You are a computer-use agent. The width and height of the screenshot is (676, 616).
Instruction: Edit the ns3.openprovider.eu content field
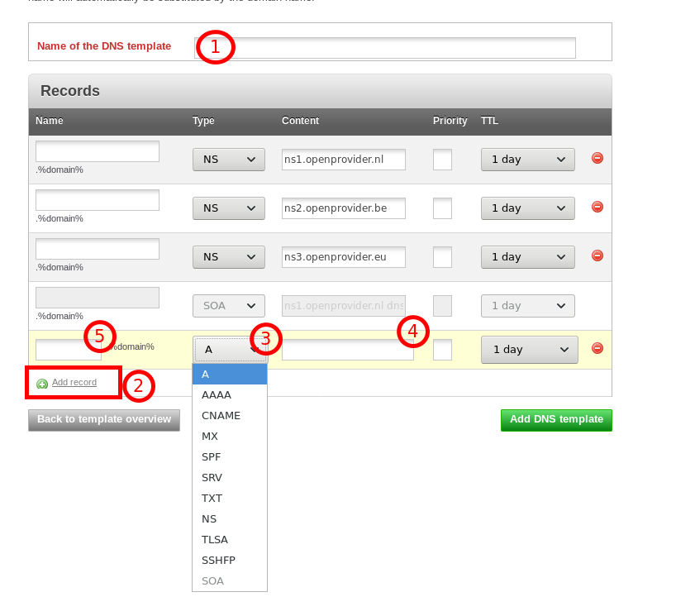[344, 257]
